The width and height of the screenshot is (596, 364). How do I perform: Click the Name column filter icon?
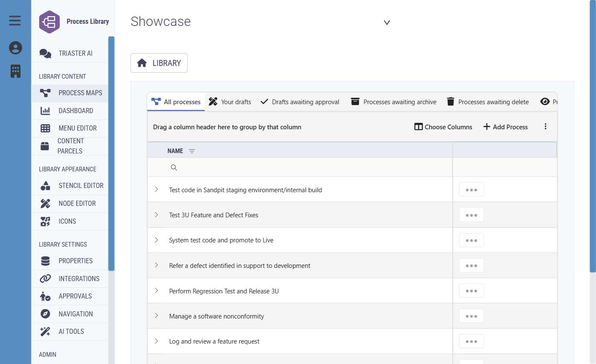tap(192, 151)
